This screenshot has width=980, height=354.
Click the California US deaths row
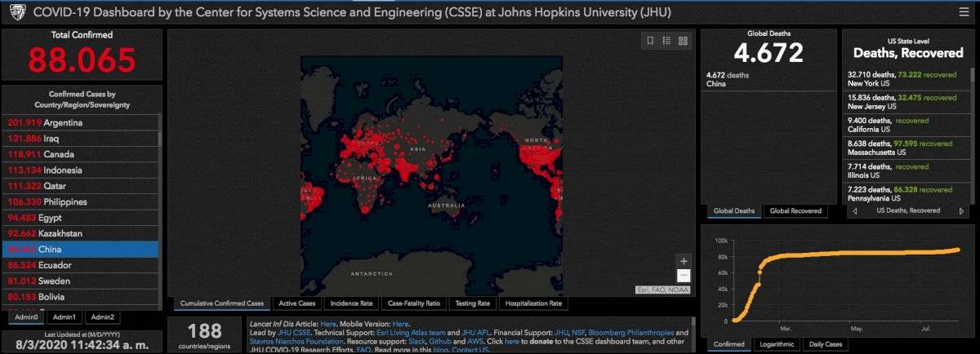[x=905, y=125]
